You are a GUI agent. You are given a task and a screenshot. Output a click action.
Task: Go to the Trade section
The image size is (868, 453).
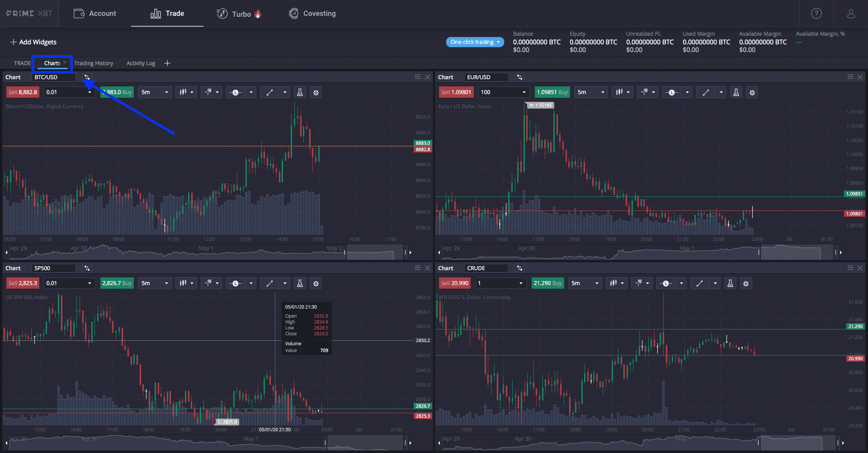click(x=167, y=14)
